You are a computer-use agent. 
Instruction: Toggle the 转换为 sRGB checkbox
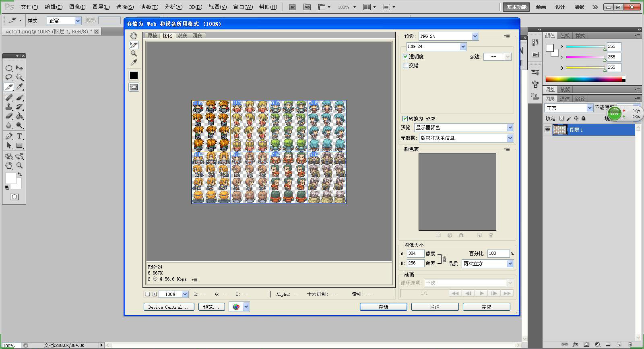[405, 118]
